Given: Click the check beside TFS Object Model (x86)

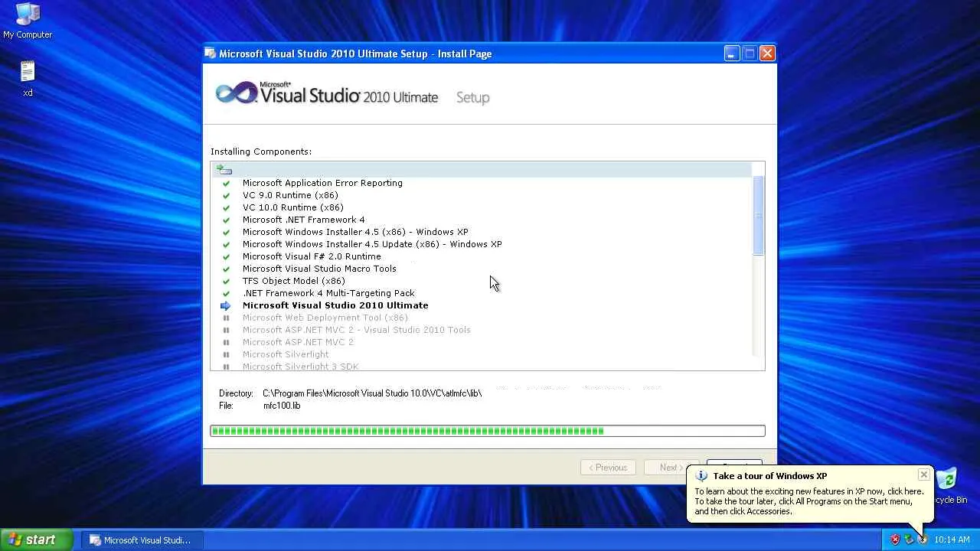Looking at the screenshot, I should [226, 282].
